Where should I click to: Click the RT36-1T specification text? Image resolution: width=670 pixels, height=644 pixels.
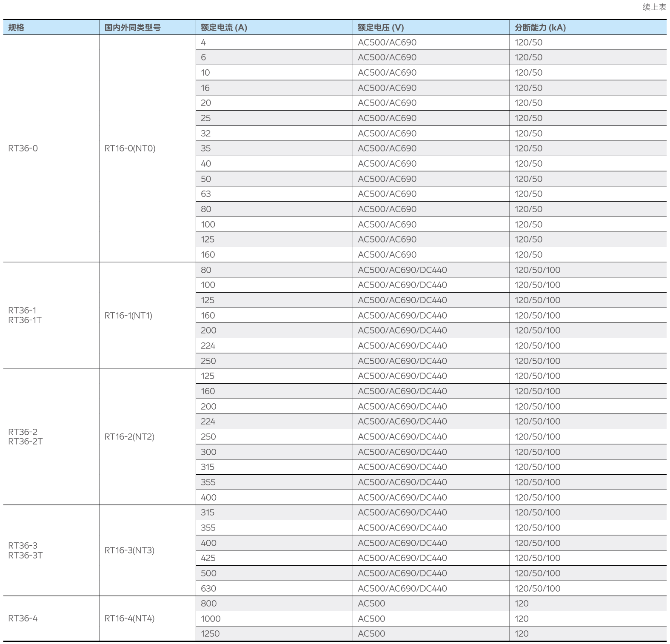click(x=25, y=320)
